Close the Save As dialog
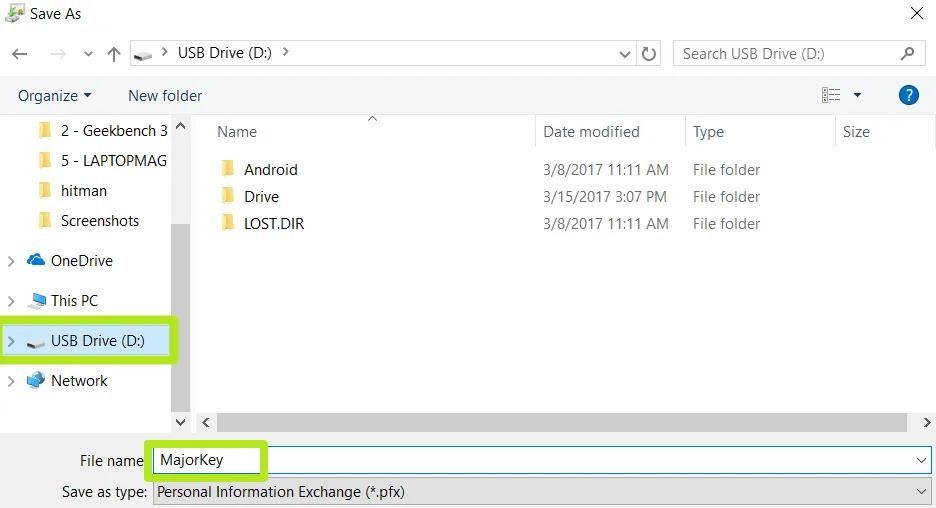Screen dimensions: 936x508 [917, 13]
